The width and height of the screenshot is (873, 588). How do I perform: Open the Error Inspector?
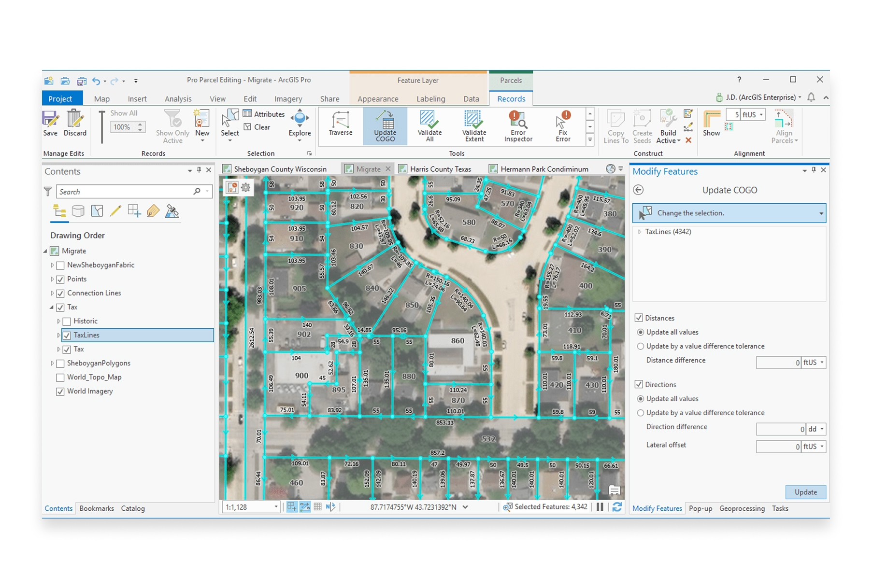coord(517,126)
